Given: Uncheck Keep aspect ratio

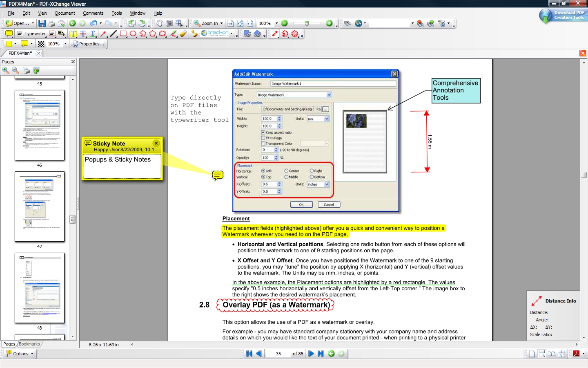Looking at the screenshot, I should 264,132.
